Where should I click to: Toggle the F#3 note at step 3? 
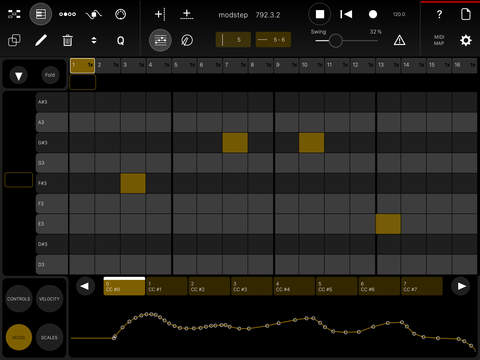(x=133, y=183)
